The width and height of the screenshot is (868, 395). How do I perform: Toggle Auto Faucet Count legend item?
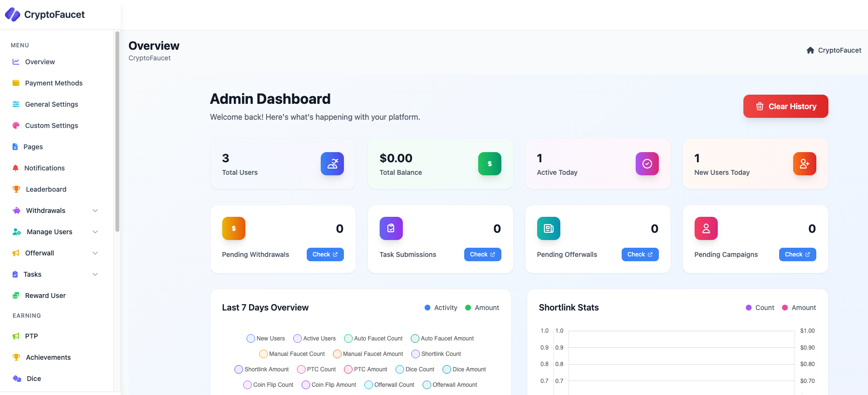pyautogui.click(x=373, y=339)
